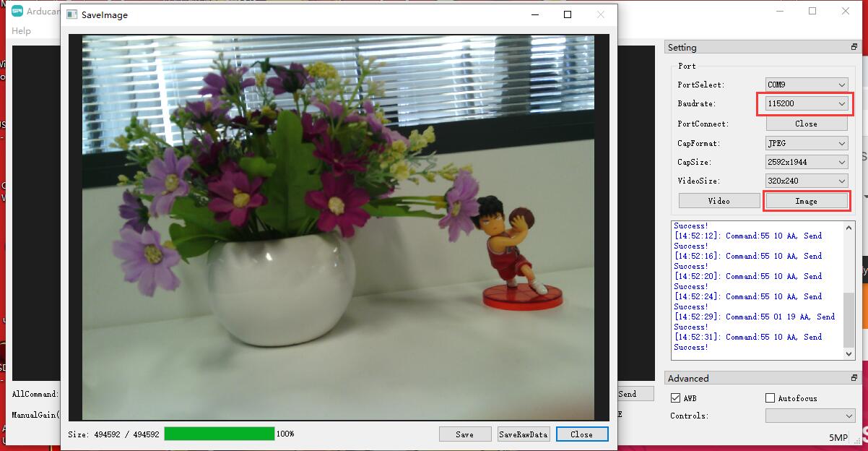
Task: Click the Video capture button
Action: (x=719, y=201)
